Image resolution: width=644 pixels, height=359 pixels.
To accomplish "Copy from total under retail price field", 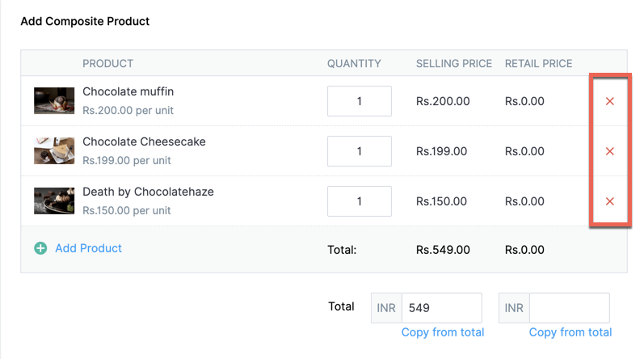I will pyautogui.click(x=570, y=332).
